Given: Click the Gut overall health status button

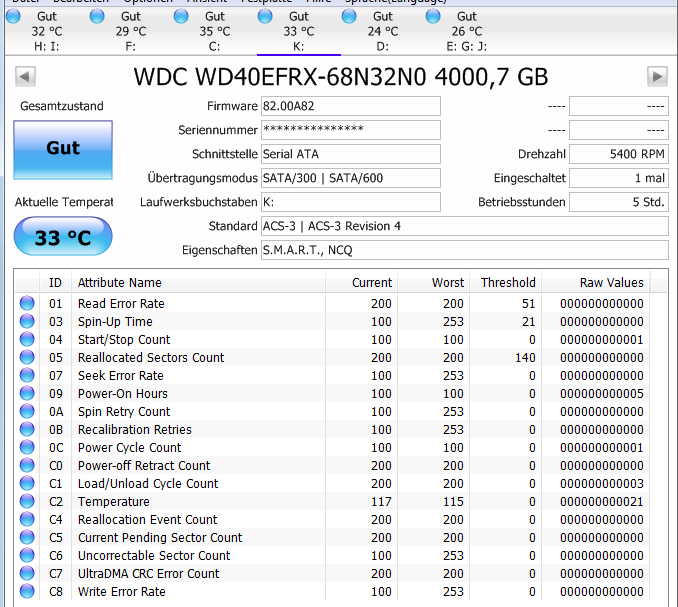Looking at the screenshot, I should click(x=63, y=150).
